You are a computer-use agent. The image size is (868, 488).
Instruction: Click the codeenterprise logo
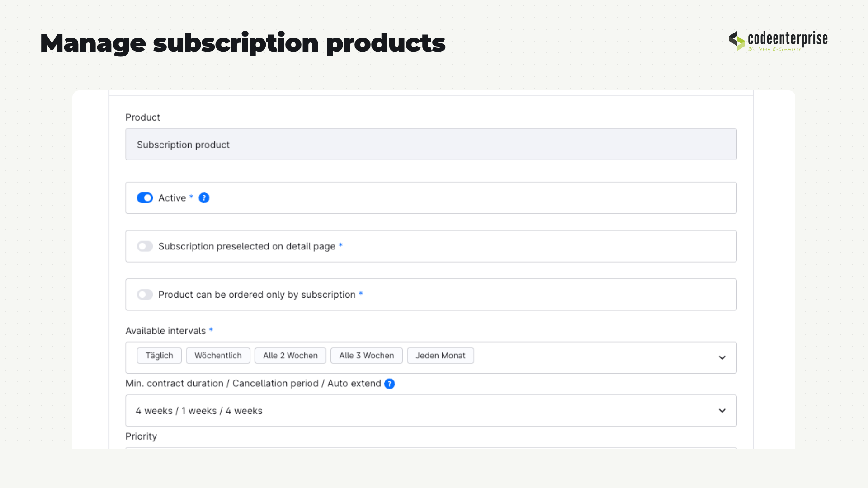pyautogui.click(x=778, y=41)
